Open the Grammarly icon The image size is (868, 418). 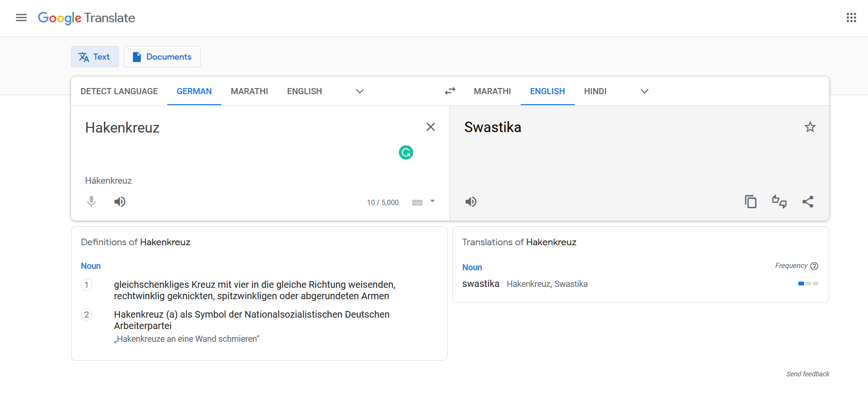(x=406, y=152)
